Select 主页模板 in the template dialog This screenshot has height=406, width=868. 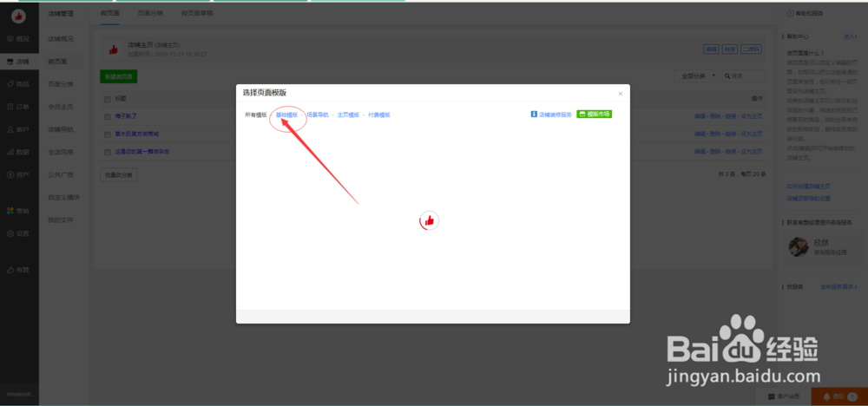tap(349, 115)
